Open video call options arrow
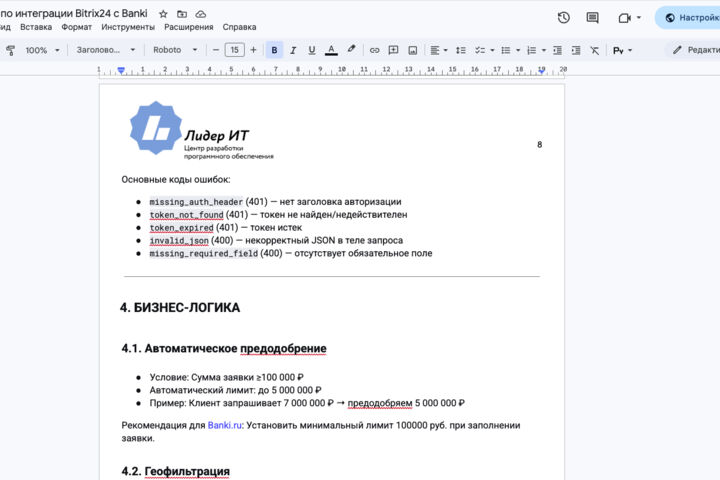The width and height of the screenshot is (720, 480). 639,18
